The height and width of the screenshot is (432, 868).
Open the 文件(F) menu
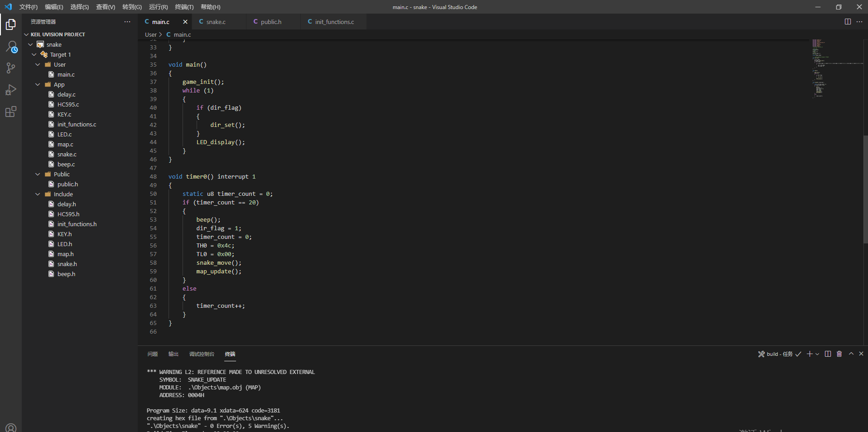pos(29,7)
